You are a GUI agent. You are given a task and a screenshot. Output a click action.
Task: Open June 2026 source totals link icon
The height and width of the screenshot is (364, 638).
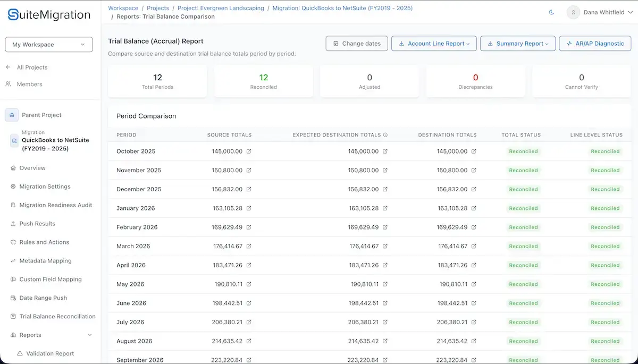(x=249, y=303)
